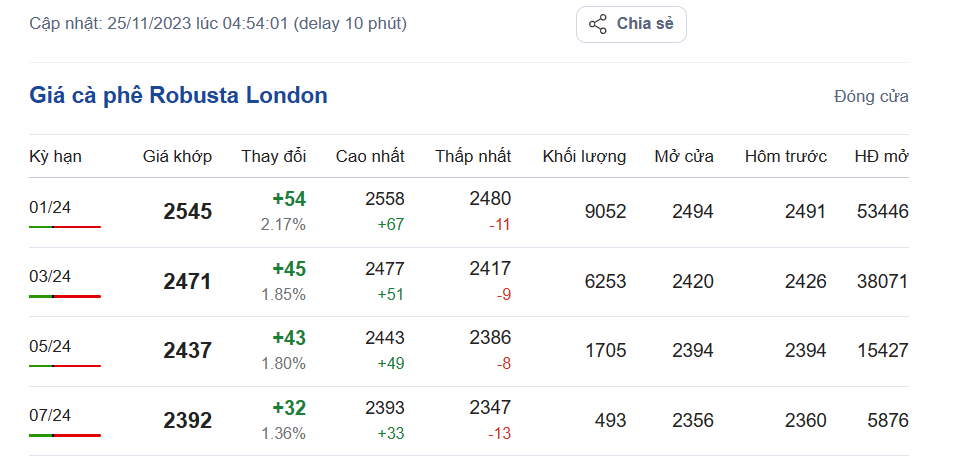Click the Hôm trước column header
Viewport: 956px width, 476px height.
click(785, 156)
